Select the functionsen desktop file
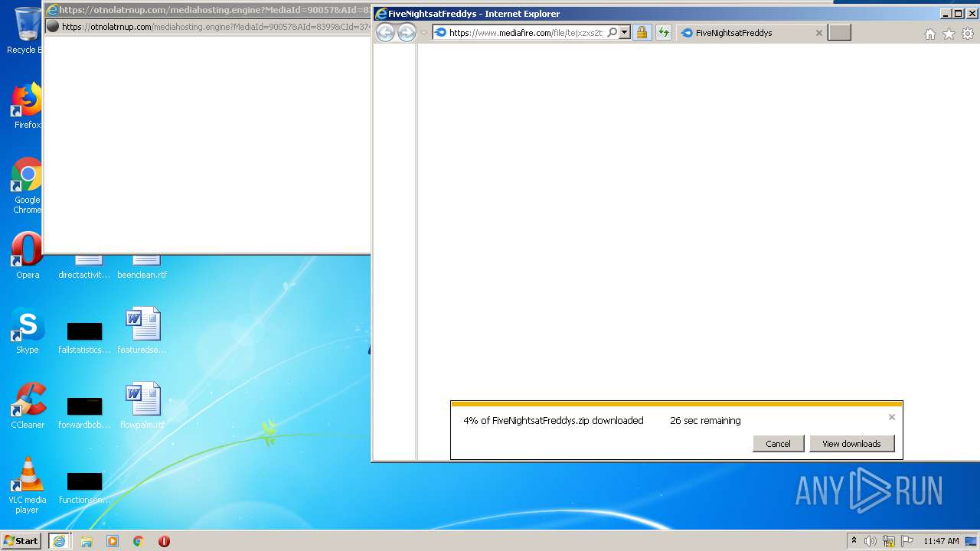The width and height of the screenshot is (980, 551). (84, 487)
